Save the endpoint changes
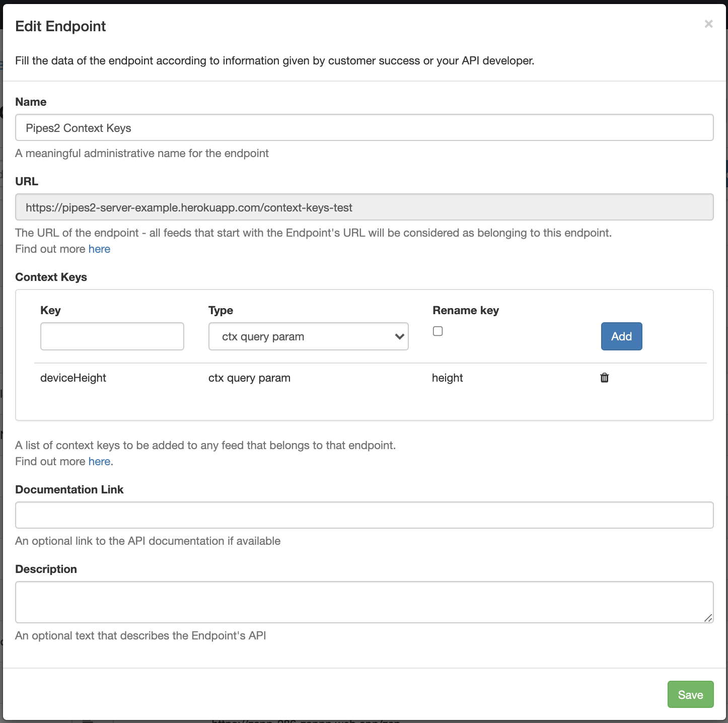The image size is (728, 723). 690,694
